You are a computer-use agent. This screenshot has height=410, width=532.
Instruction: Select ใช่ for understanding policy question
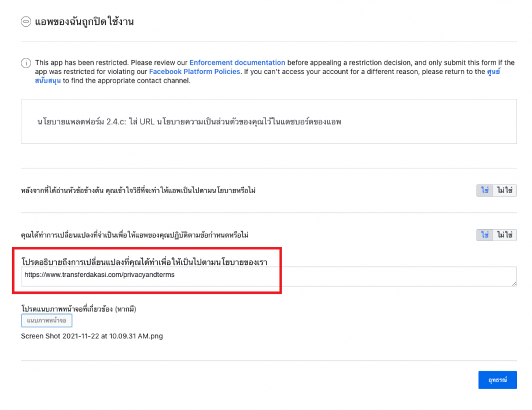point(485,190)
